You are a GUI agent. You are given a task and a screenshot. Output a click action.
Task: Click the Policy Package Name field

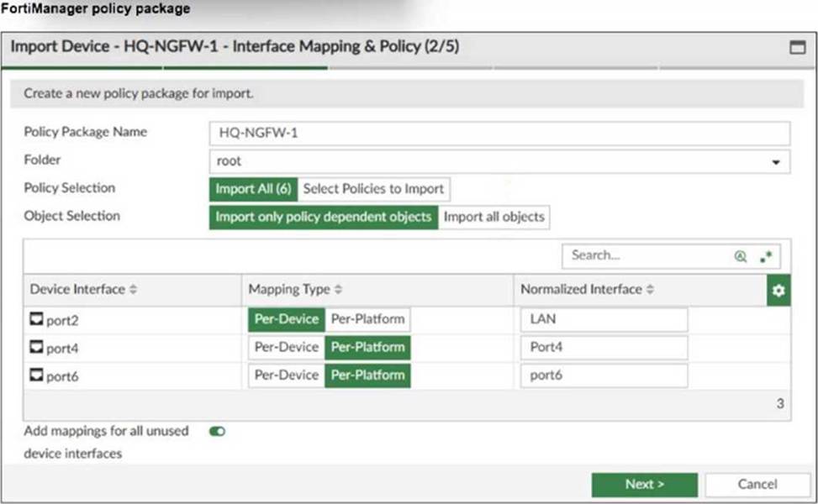click(x=499, y=134)
